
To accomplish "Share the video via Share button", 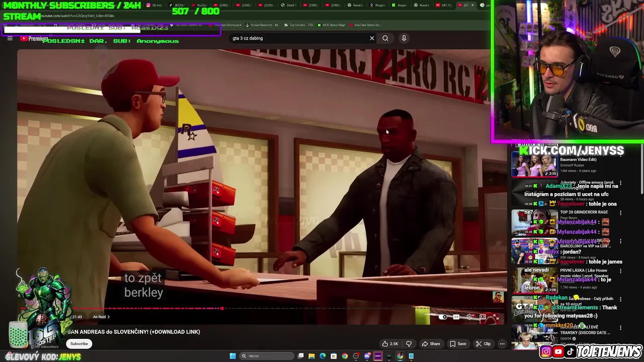I will (431, 344).
